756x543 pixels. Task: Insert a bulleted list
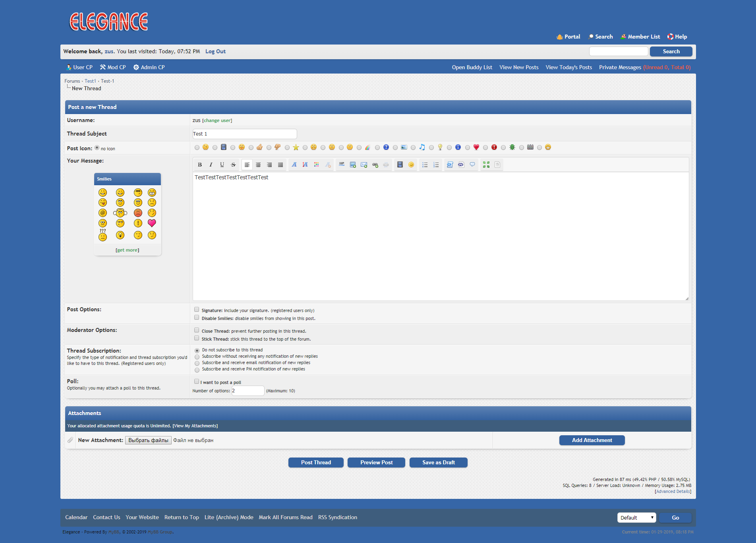425,165
